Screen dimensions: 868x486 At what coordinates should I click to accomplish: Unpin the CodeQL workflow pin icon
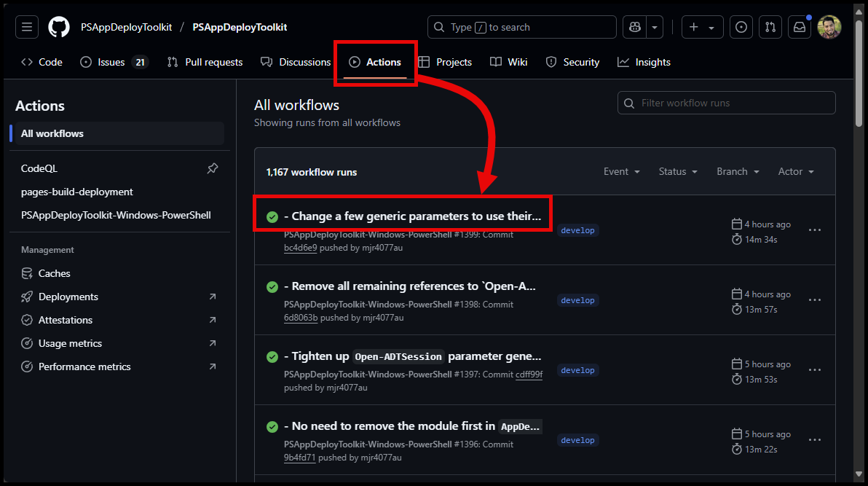[212, 168]
